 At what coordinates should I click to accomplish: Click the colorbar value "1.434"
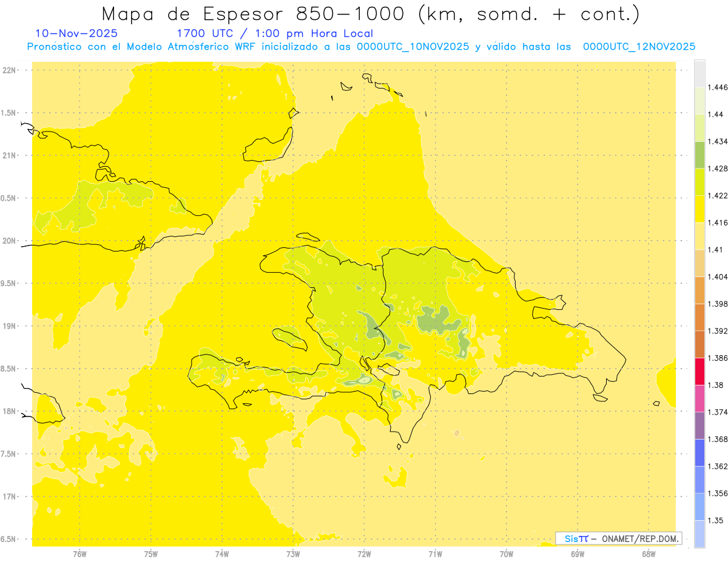coord(717,141)
